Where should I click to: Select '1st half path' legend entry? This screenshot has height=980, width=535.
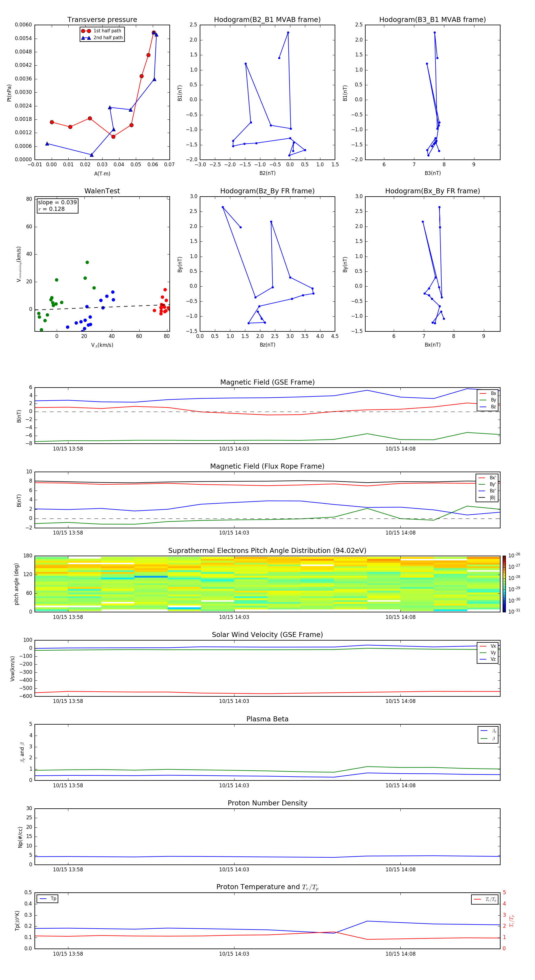[102, 31]
